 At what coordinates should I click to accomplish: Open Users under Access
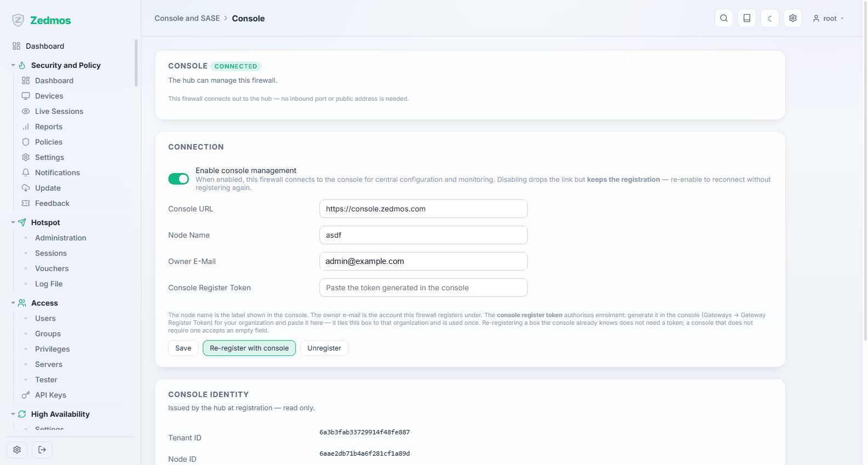click(45, 318)
